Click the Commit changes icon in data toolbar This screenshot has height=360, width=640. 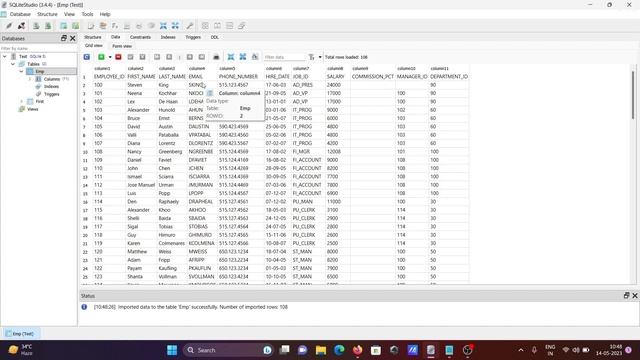(131, 57)
